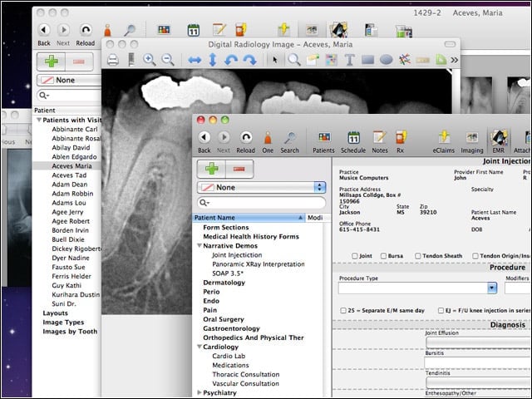The width and height of the screenshot is (532, 399).
Task: Click the Joint Effusion field
Action: 479,342
